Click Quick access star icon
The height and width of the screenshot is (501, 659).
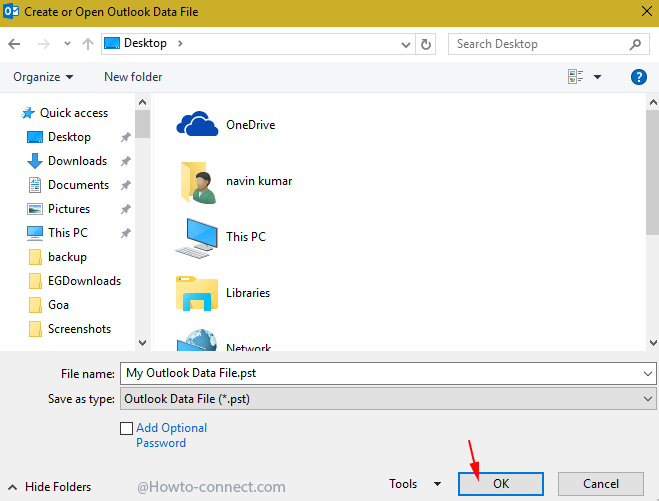point(28,113)
